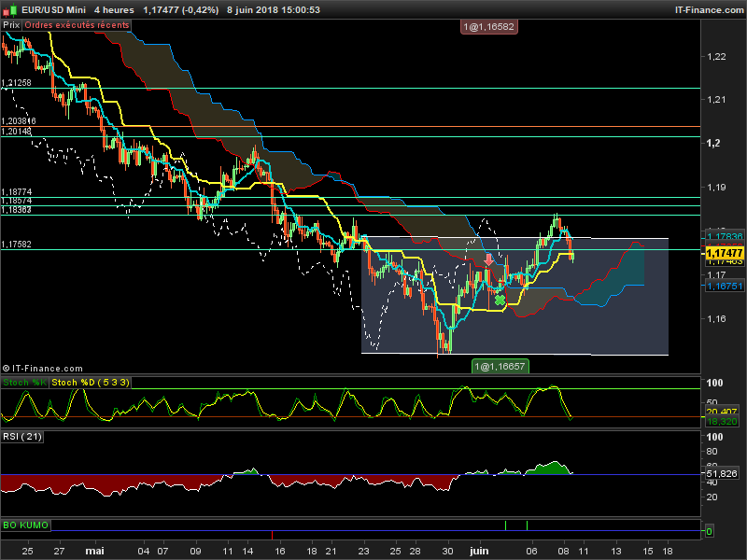Select the red BO KUMO signal marker
The image size is (747, 560).
272,535
